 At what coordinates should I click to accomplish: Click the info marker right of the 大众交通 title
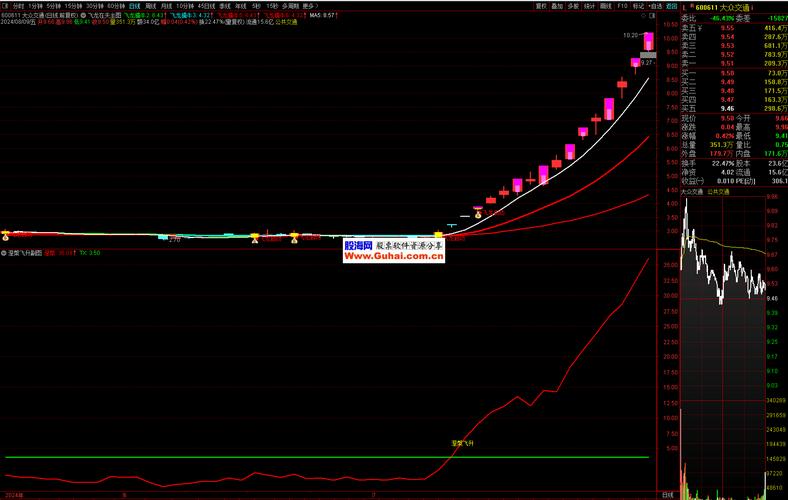point(752,8)
